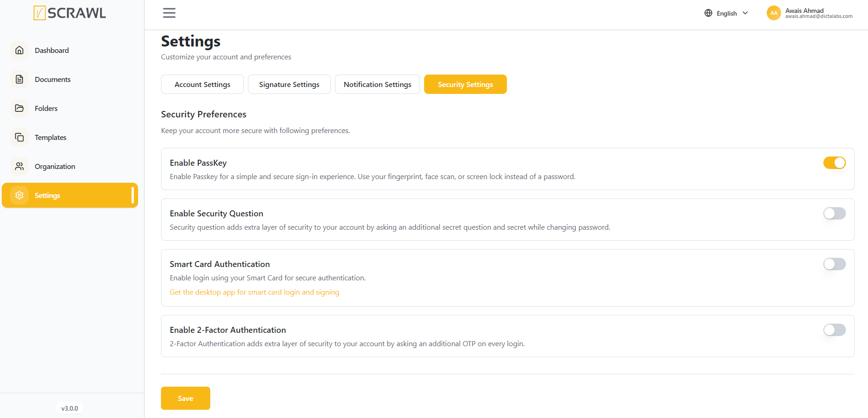Open the Notification Settings tab
This screenshot has height=418, width=868.
pyautogui.click(x=377, y=84)
